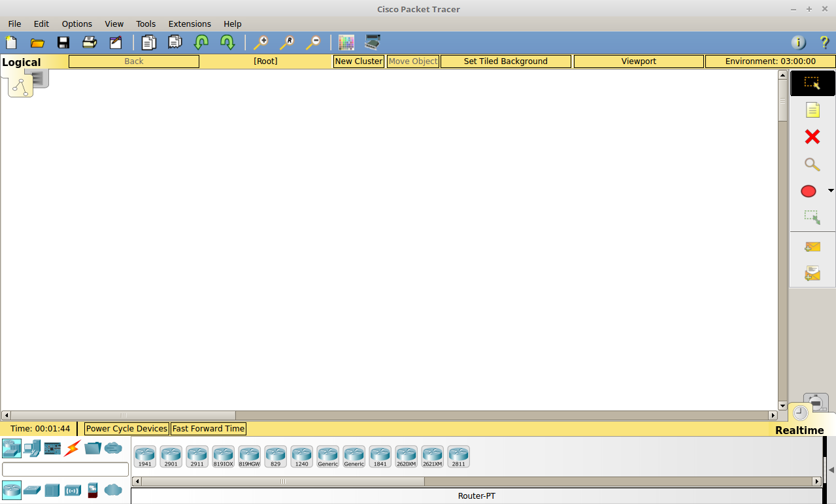The width and height of the screenshot is (836, 504).
Task: Click the New Cluster button
Action: [359, 61]
